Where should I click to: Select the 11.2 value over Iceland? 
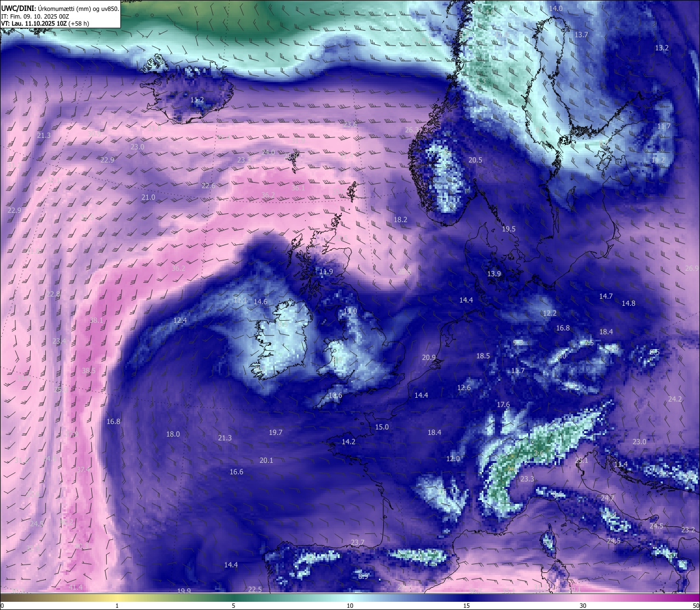[197, 100]
